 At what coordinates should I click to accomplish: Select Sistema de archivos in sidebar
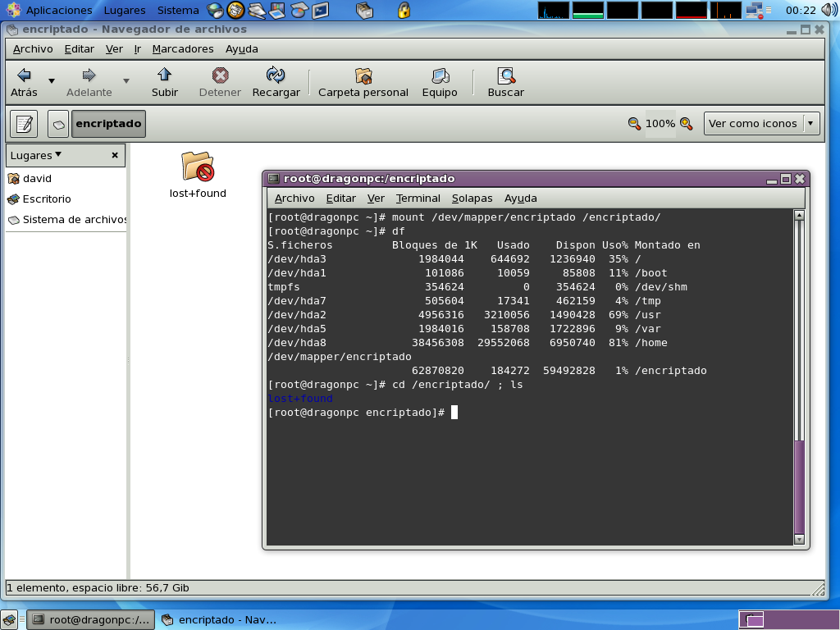74,220
